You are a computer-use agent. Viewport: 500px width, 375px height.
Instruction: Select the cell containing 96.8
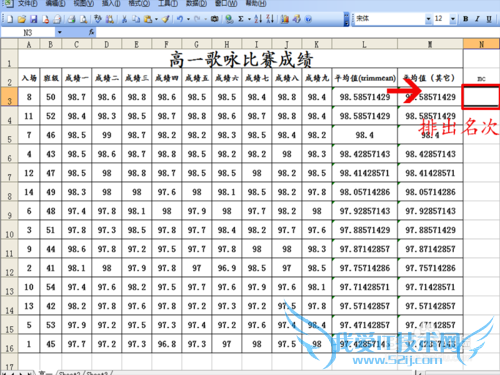click(x=167, y=344)
